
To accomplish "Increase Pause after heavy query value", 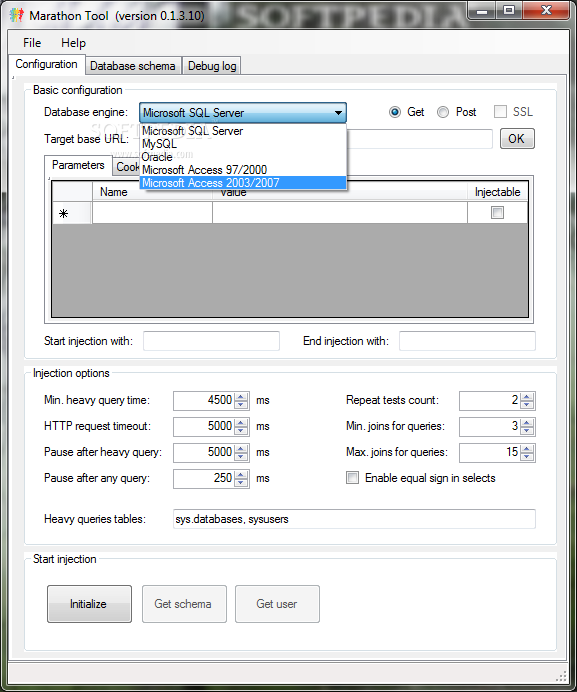I will [x=241, y=448].
